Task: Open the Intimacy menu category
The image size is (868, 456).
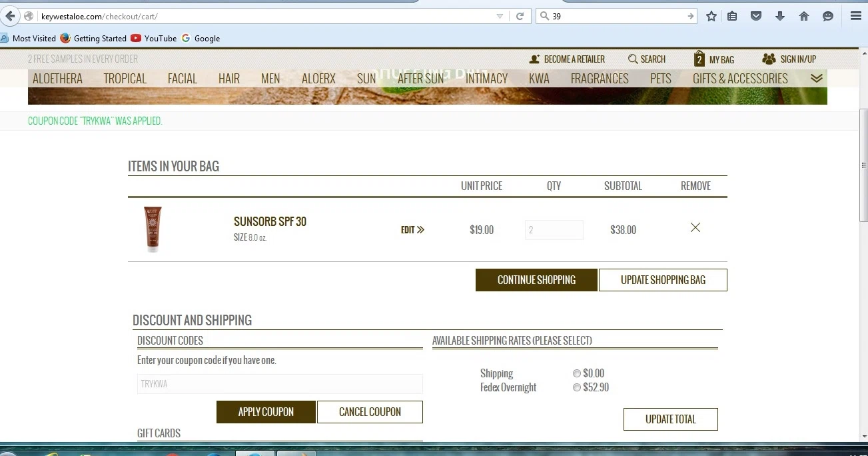Action: coord(486,79)
